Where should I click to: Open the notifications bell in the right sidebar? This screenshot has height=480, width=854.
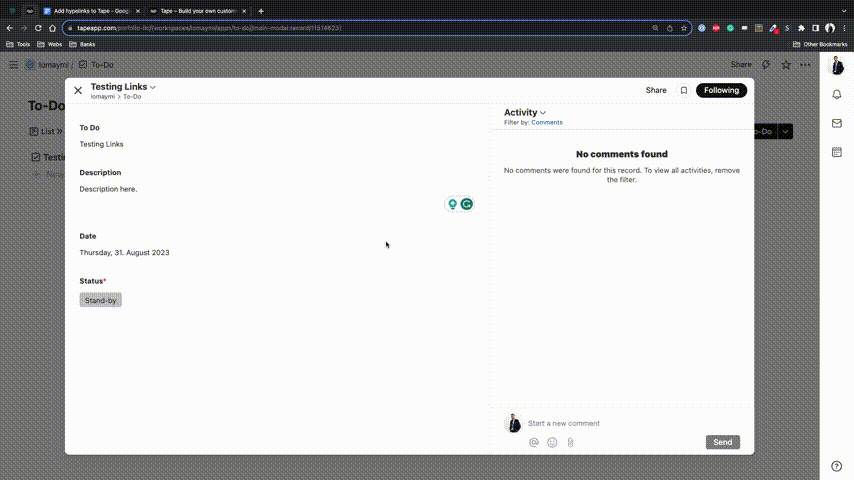(837, 95)
